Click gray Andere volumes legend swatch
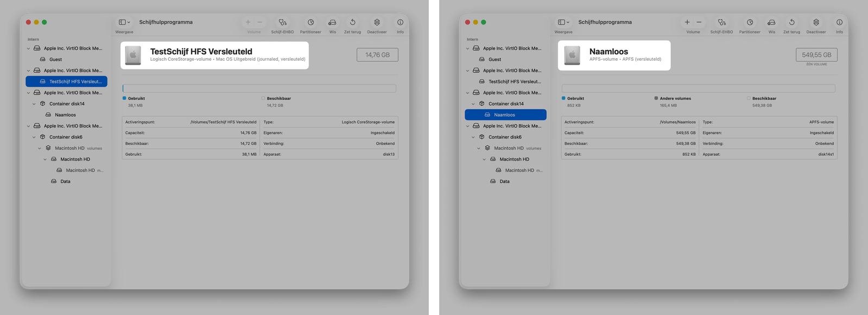Image resolution: width=868 pixels, height=315 pixels. pos(656,98)
